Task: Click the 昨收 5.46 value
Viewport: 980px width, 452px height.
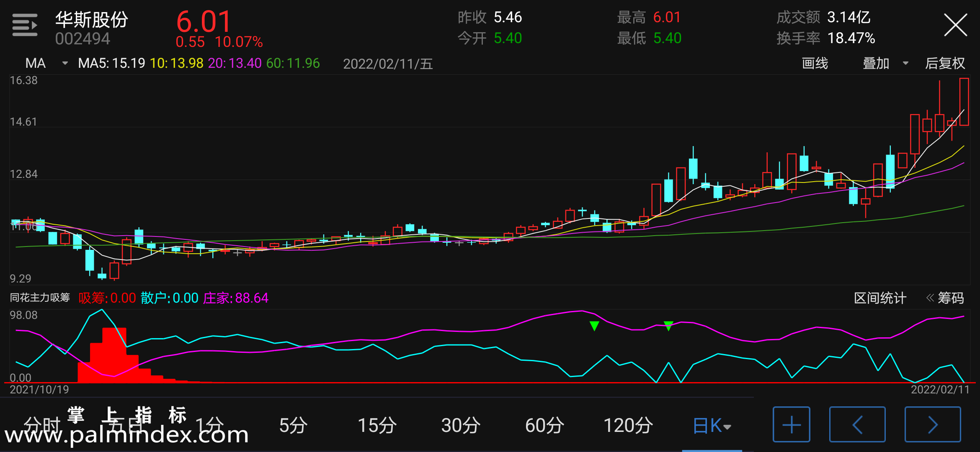Action: (490, 17)
